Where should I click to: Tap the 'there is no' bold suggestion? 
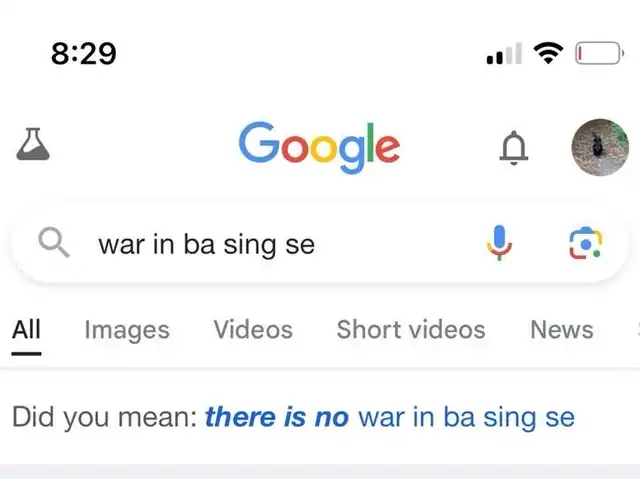click(277, 417)
